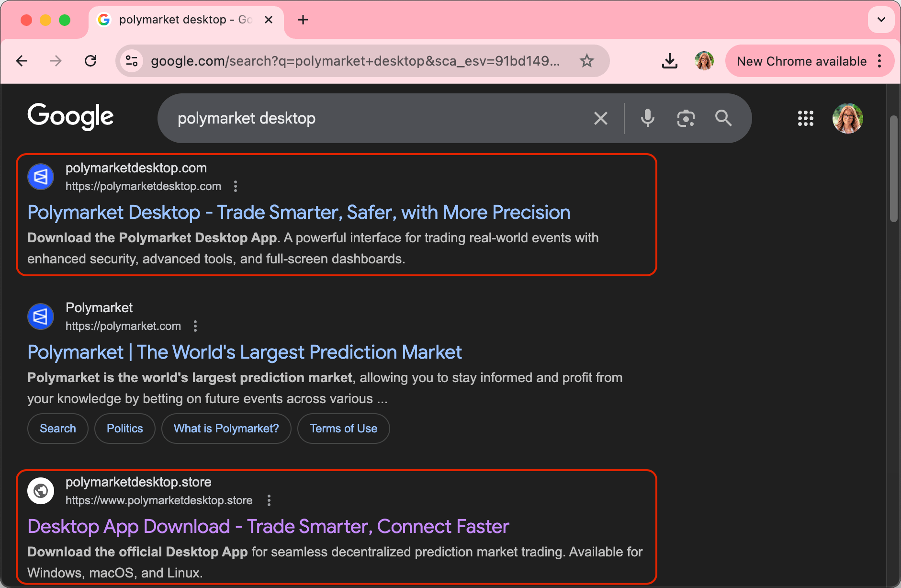Open the browser Downloads panel
Screen dimensions: 901x588
click(670, 61)
